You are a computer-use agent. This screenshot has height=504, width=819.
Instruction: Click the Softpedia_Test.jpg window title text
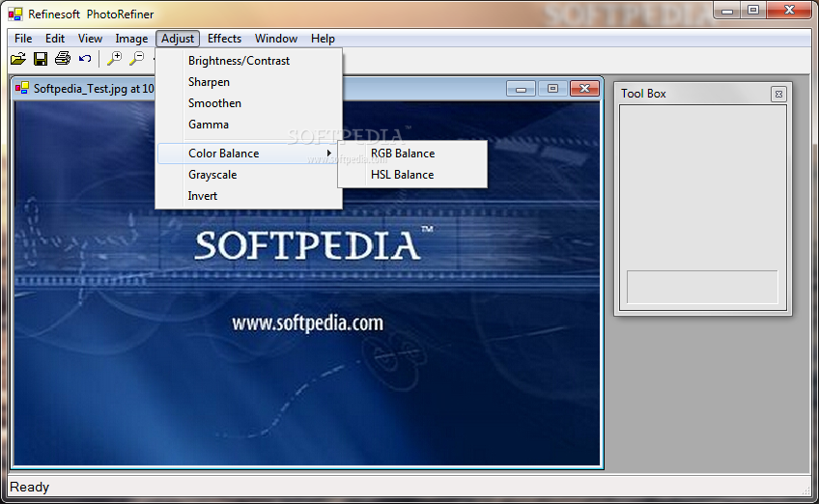click(94, 89)
